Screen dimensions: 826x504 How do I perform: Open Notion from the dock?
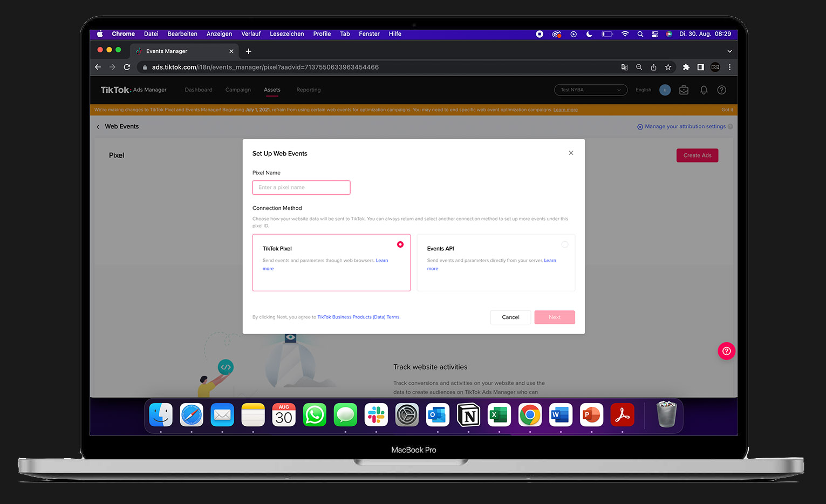click(468, 415)
